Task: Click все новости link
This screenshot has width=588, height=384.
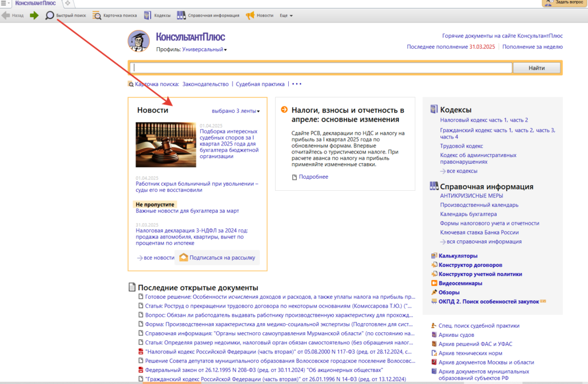Action: [x=156, y=258]
